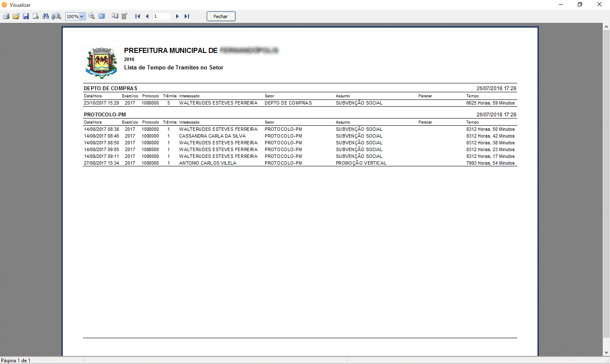Image resolution: width=610 pixels, height=364 pixels.
Task: Click the page number input field
Action: [161, 17]
